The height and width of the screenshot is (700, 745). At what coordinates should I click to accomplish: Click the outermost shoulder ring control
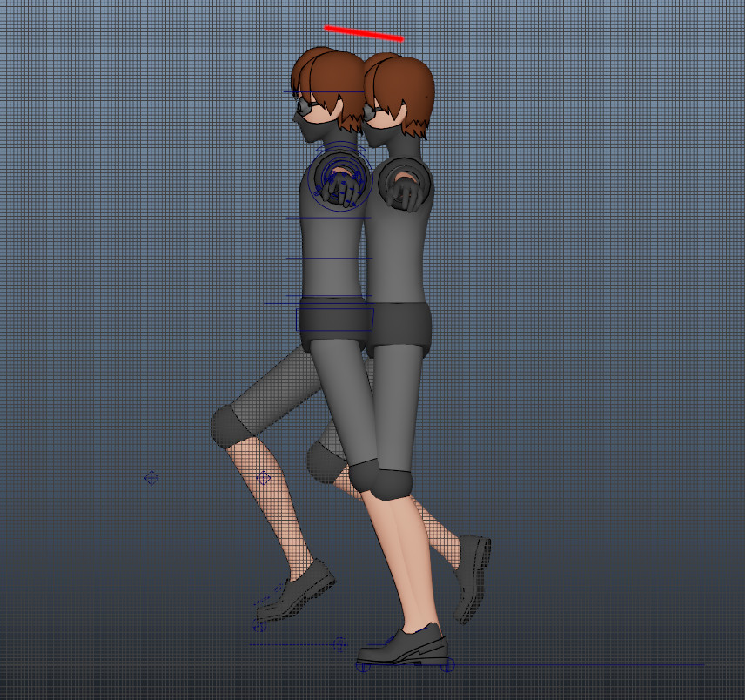(x=339, y=178)
